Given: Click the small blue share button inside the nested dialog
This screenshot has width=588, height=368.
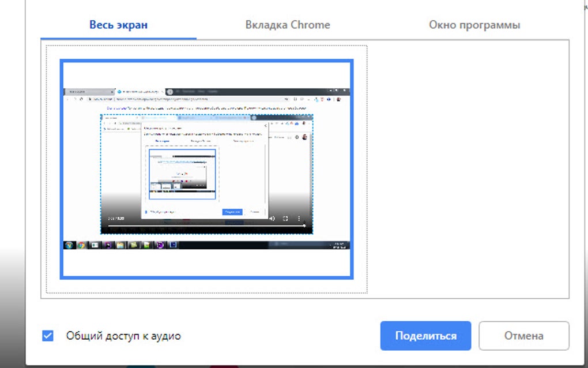Looking at the screenshot, I should (232, 212).
